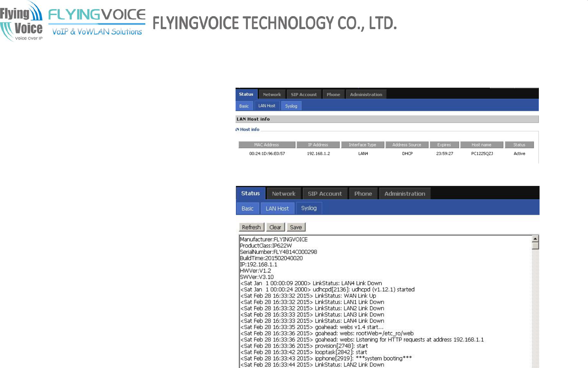Click the Refresh button

(x=251, y=227)
